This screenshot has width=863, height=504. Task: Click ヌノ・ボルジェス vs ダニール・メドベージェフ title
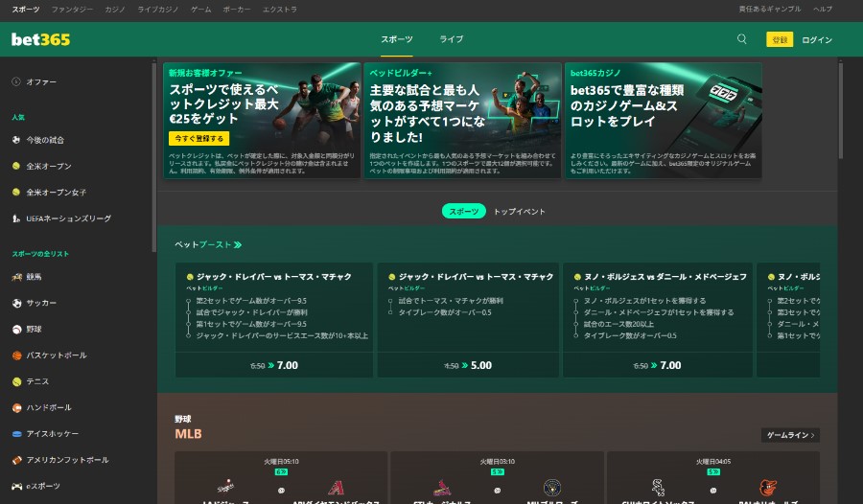pyautogui.click(x=665, y=277)
